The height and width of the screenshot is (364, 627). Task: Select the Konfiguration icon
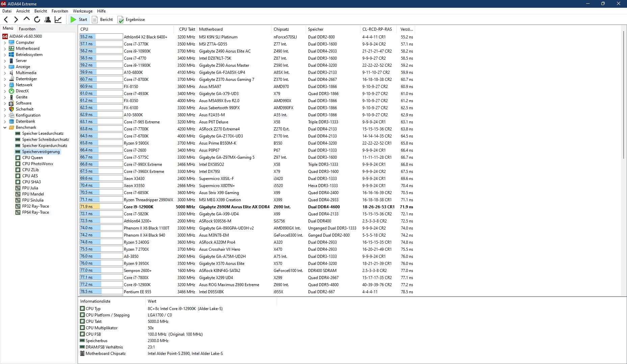pos(11,115)
